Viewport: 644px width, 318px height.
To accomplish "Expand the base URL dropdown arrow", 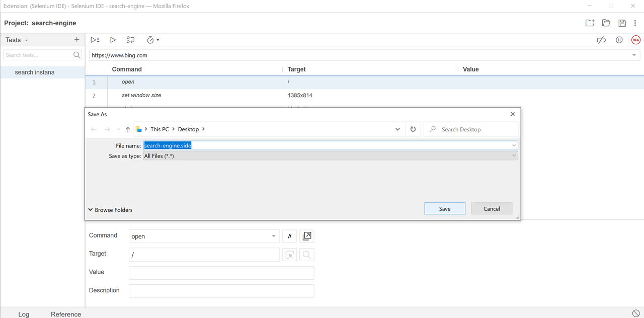I will [634, 55].
